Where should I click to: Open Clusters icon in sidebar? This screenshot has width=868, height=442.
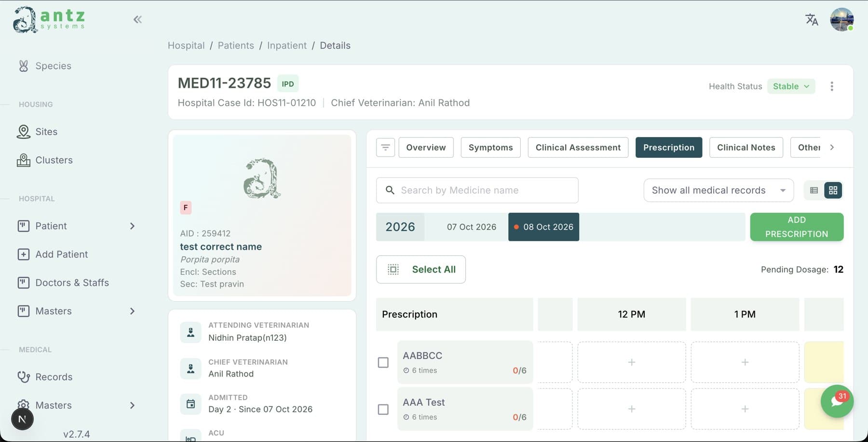click(x=23, y=160)
